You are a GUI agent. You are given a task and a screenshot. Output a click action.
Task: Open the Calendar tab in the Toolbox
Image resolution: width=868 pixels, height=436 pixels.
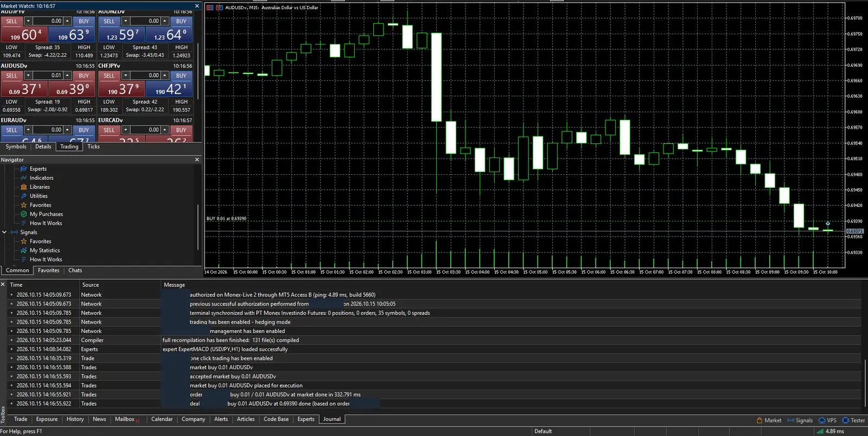coord(162,419)
